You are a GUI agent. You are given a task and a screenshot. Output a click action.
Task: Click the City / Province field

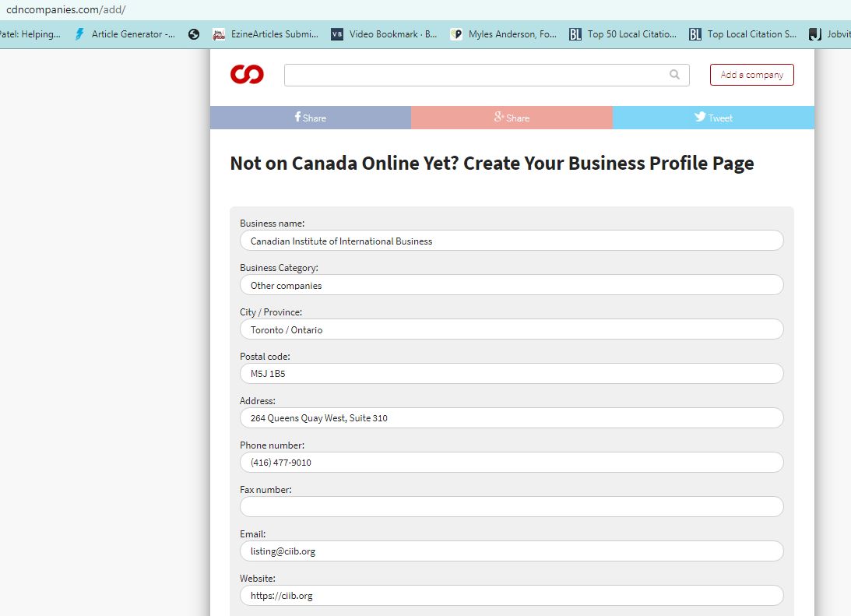pyautogui.click(x=512, y=329)
